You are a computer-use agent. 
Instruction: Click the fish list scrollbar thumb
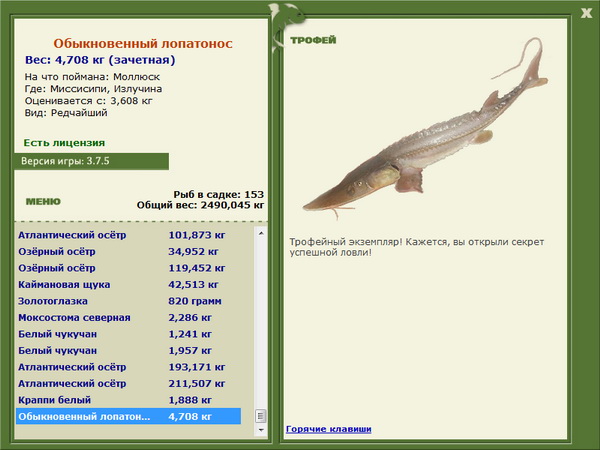point(261,416)
